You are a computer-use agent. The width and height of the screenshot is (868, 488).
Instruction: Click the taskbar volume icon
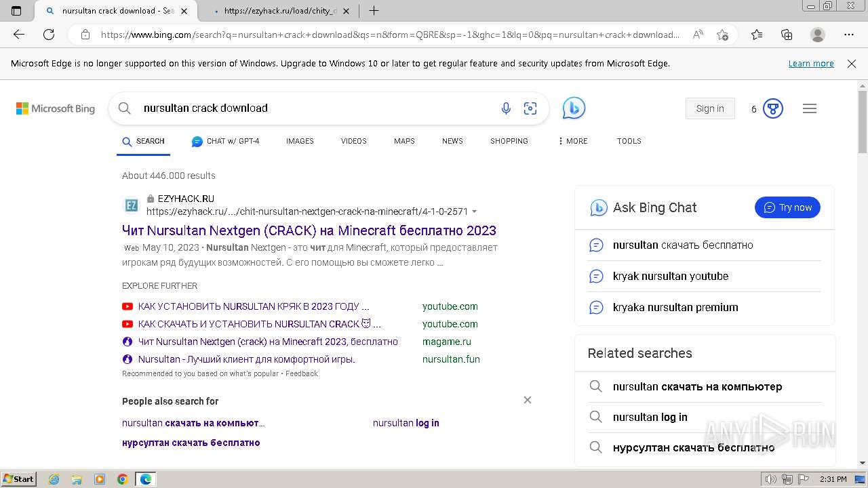[770, 479]
